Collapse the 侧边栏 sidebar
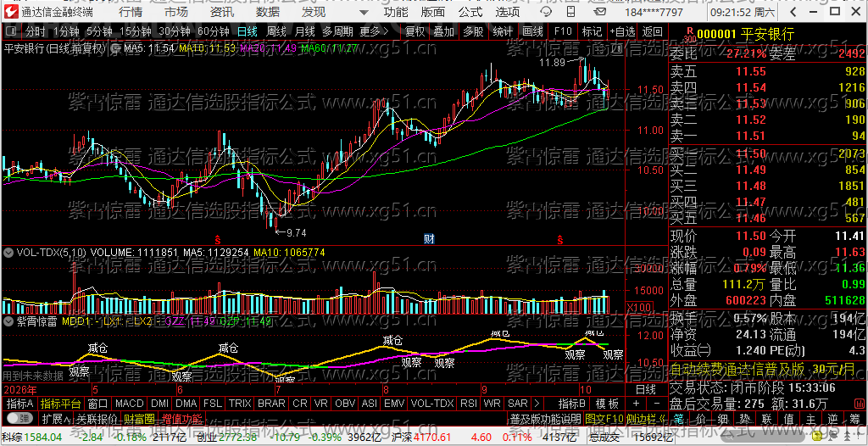 tap(645, 418)
